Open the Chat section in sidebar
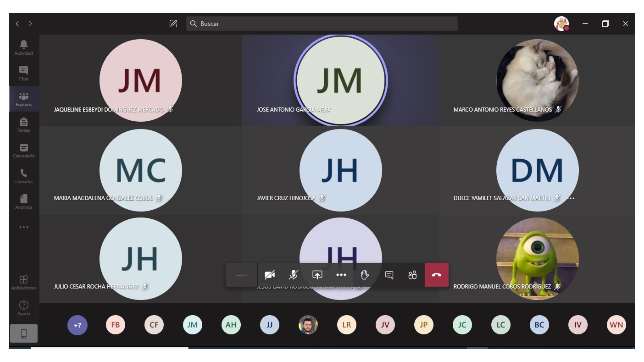This screenshot has width=644, height=362. [24, 73]
